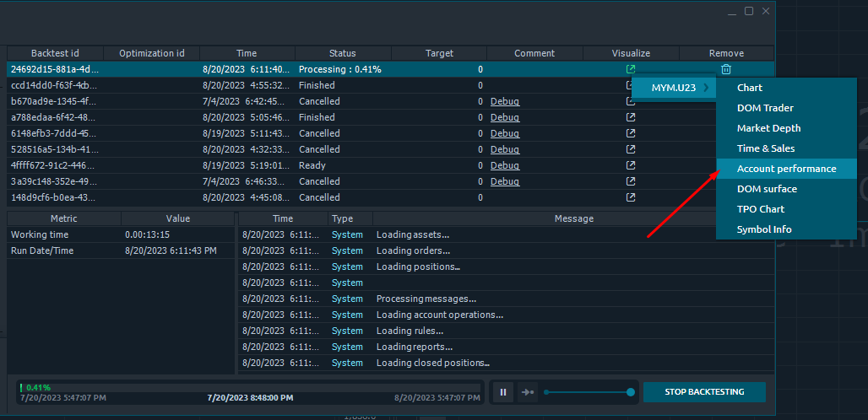Open Market Depth from the menu
This screenshot has height=420, width=868.
(x=786, y=128)
